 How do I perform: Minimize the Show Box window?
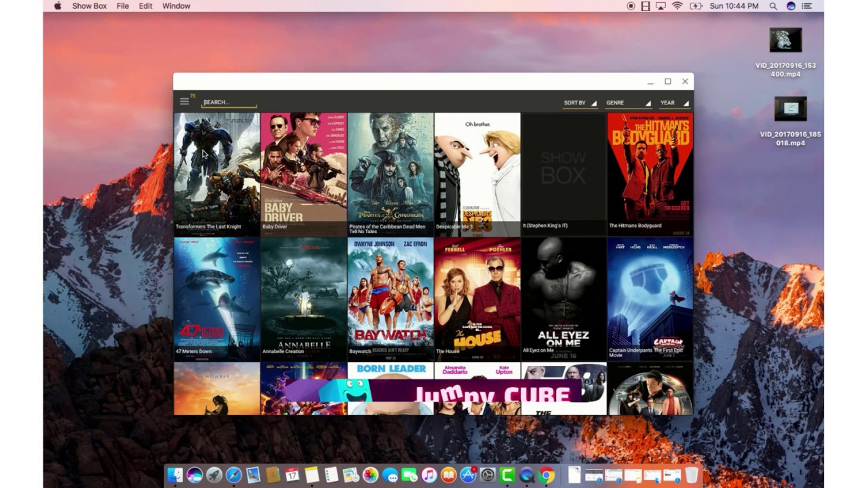click(650, 82)
